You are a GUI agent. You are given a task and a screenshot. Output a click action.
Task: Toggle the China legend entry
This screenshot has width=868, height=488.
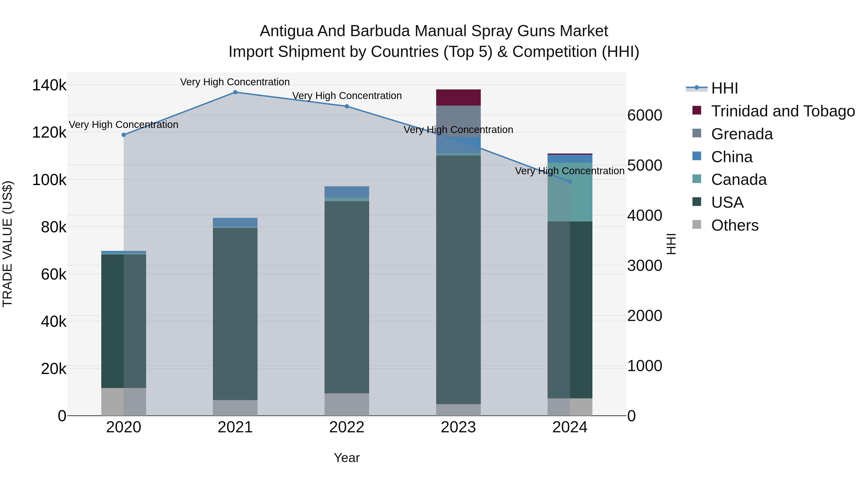point(722,157)
